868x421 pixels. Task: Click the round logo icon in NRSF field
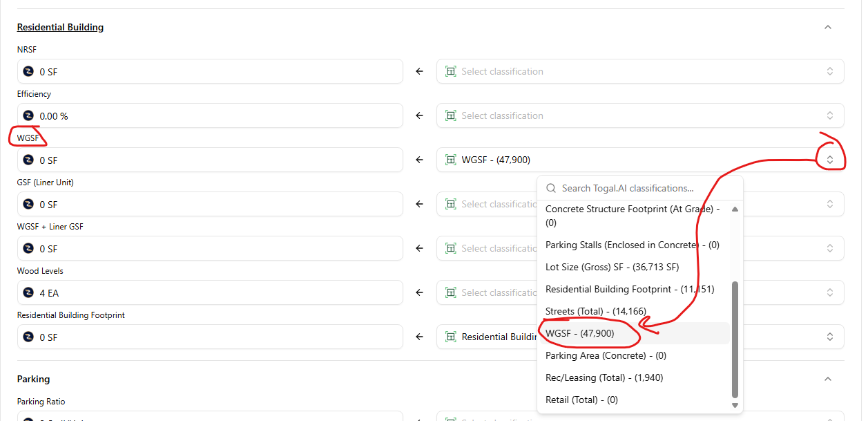[x=28, y=71]
